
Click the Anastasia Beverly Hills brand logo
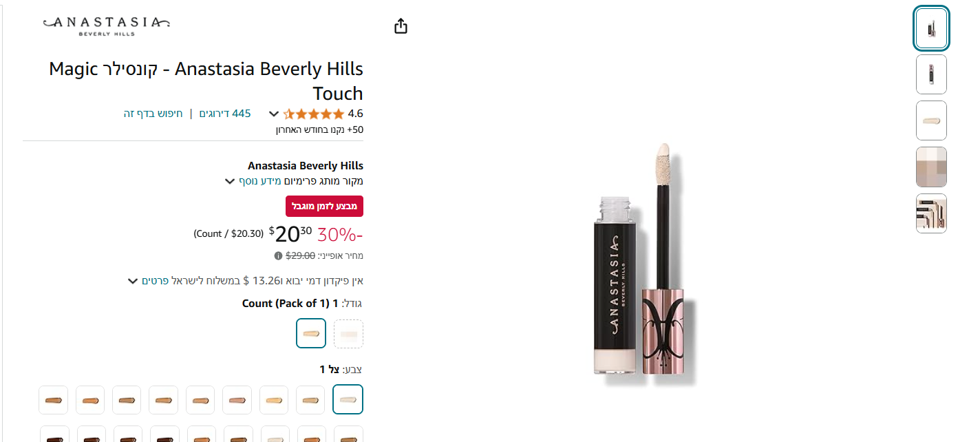(x=107, y=25)
